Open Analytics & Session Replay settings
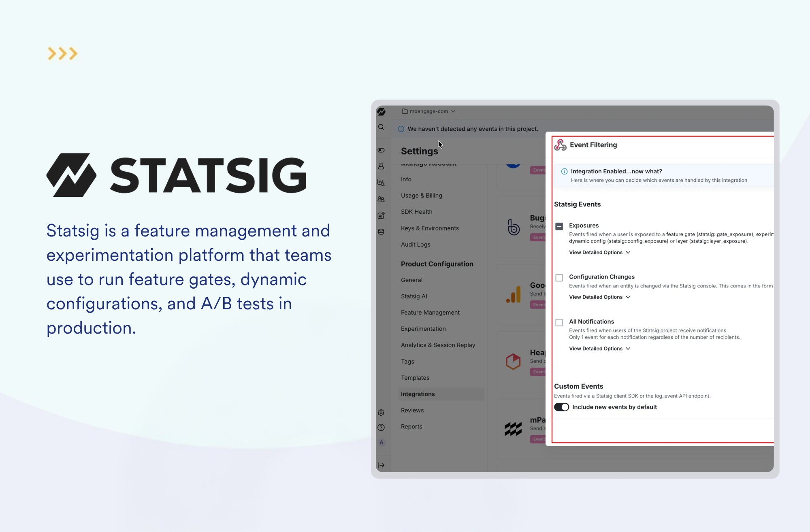810x532 pixels. point(438,345)
